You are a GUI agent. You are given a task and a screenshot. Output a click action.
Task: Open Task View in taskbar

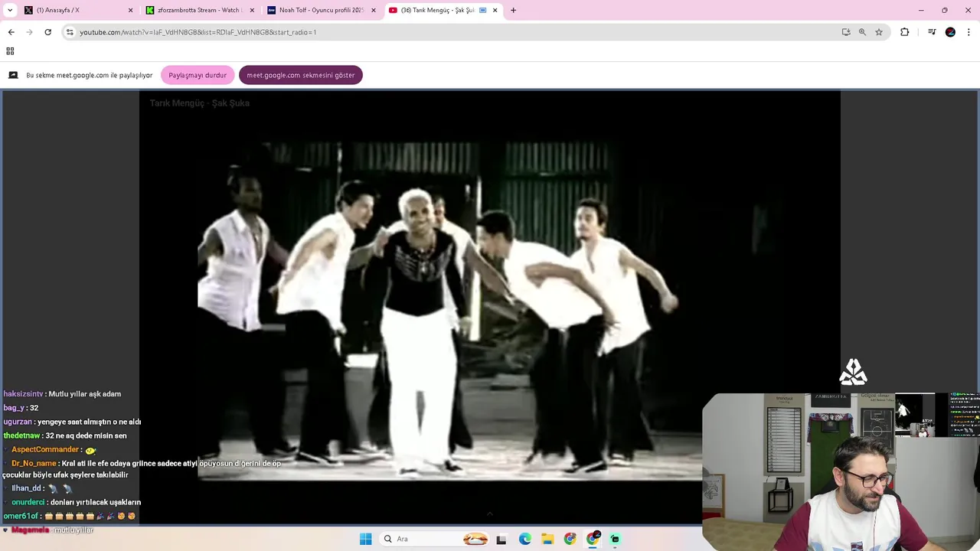[501, 539]
